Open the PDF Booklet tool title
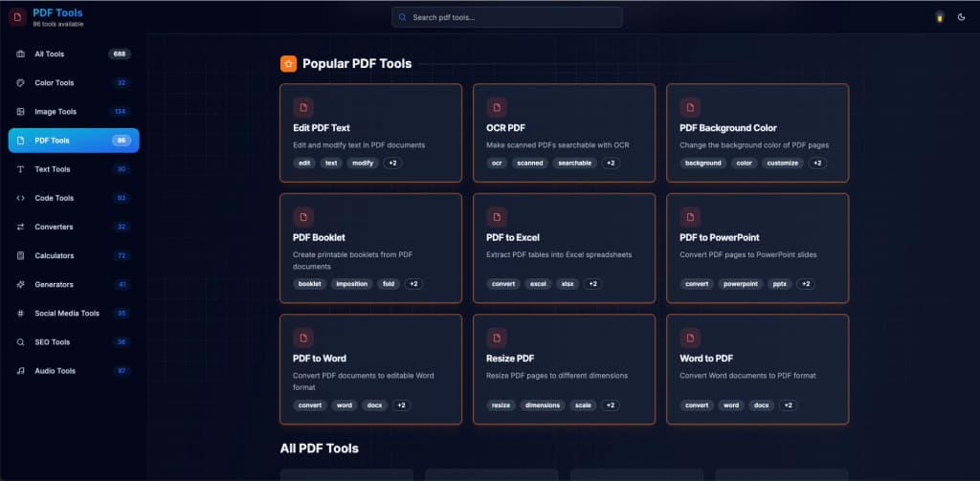Screen dimensions: 980x481 [x=319, y=237]
